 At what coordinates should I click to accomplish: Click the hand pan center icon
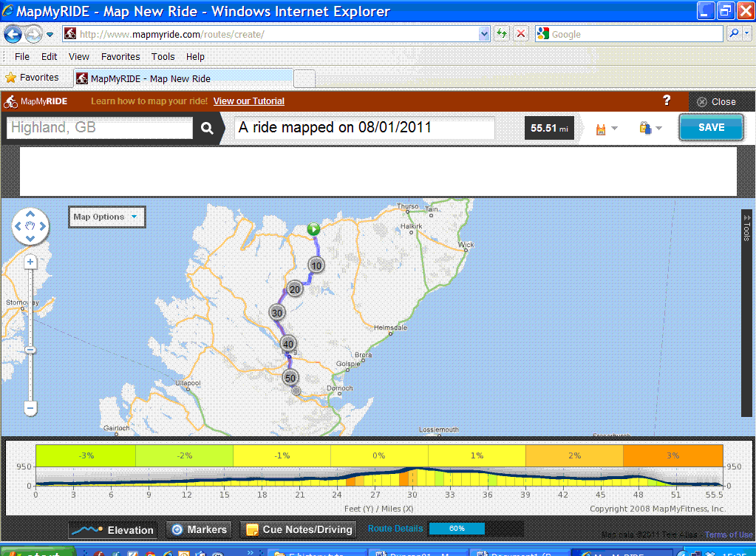pos(30,226)
